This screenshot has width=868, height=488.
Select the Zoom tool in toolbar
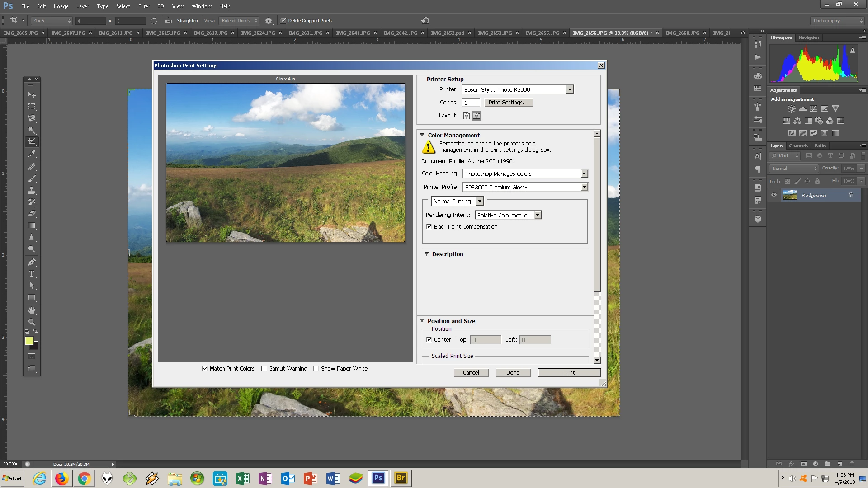point(32,322)
